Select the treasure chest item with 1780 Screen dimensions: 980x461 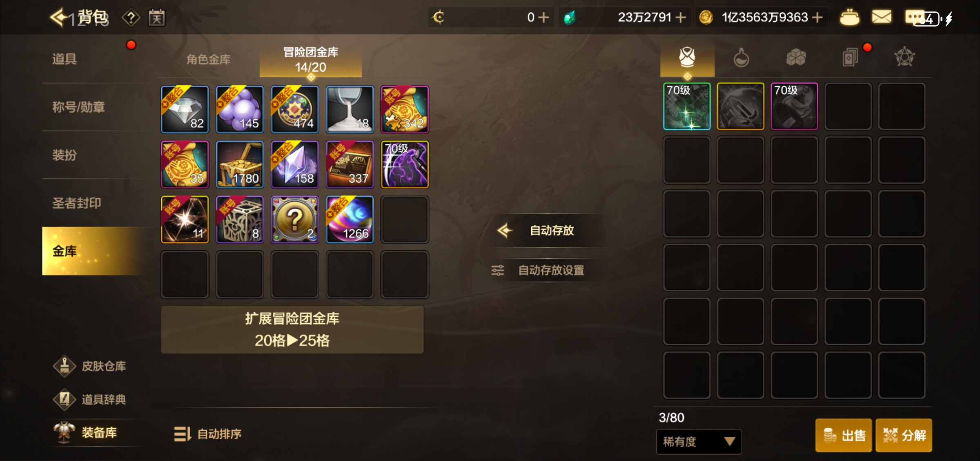(240, 164)
